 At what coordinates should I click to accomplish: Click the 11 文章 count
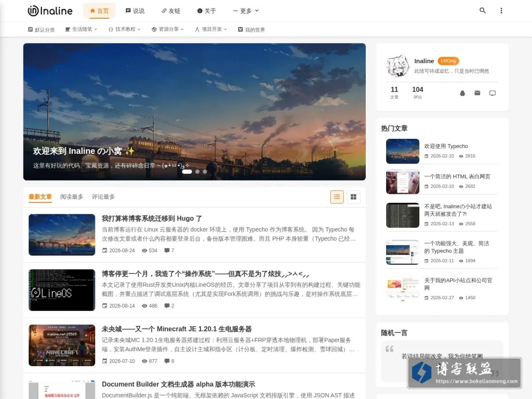point(395,93)
